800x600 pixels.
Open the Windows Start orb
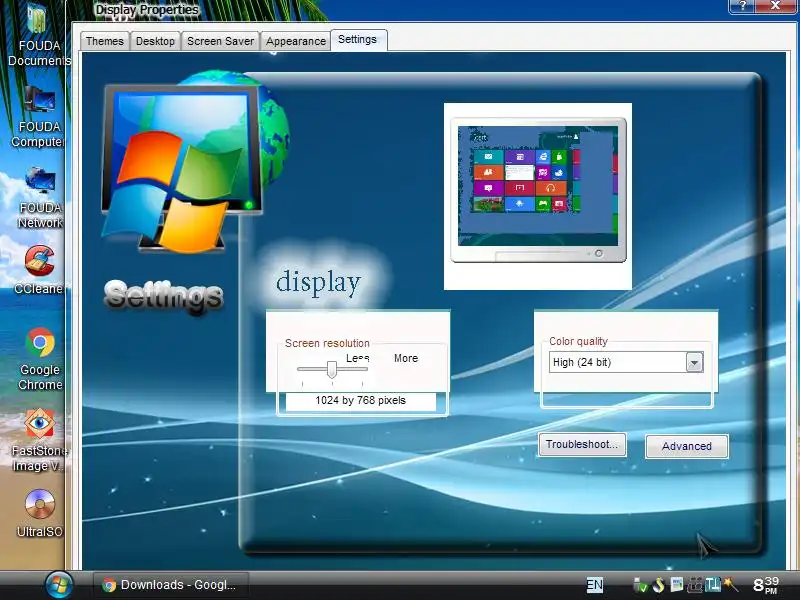click(x=59, y=585)
